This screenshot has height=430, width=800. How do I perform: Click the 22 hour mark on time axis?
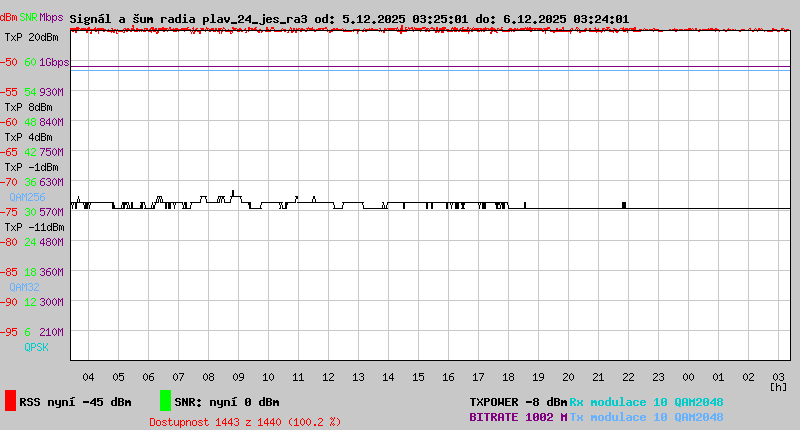pyautogui.click(x=628, y=377)
